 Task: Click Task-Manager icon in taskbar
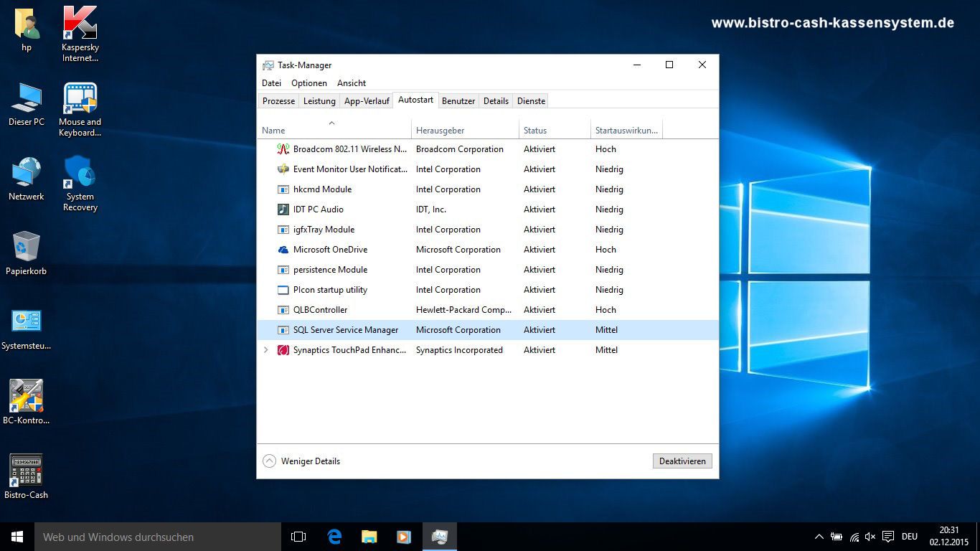tap(439, 537)
